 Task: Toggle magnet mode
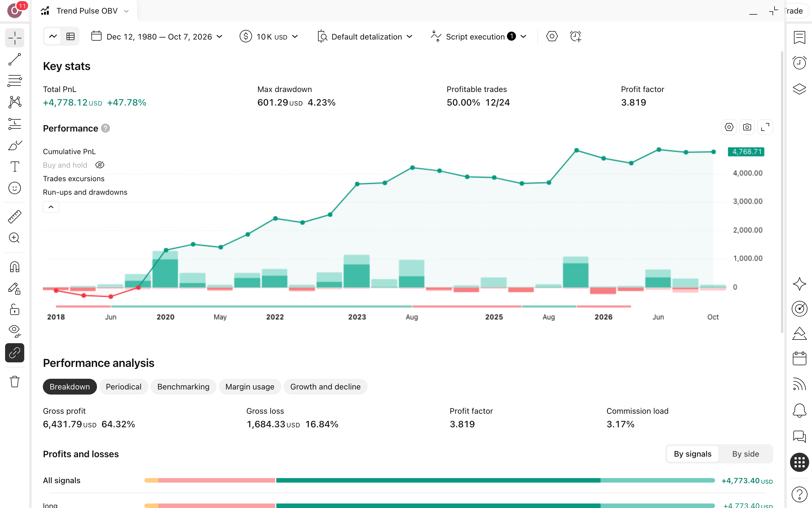(x=15, y=267)
